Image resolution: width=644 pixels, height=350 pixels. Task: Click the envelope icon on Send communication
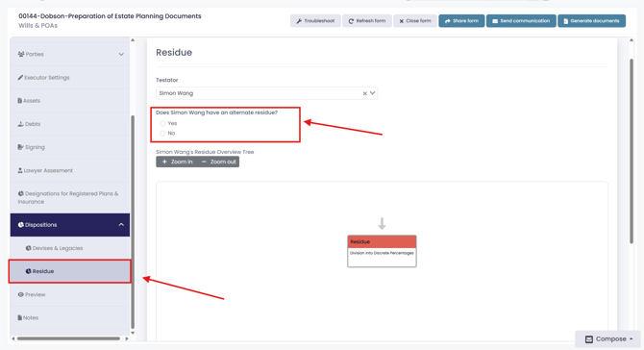pyautogui.click(x=495, y=21)
